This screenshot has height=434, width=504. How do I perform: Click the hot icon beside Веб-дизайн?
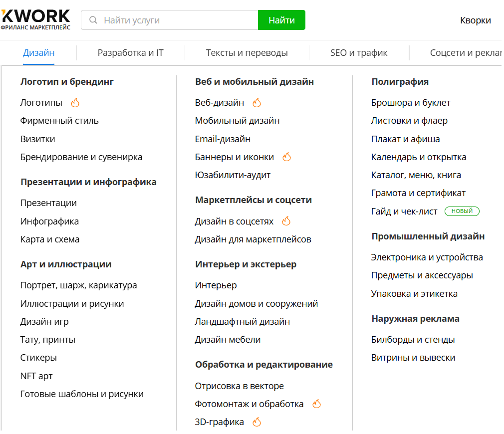[x=256, y=102]
